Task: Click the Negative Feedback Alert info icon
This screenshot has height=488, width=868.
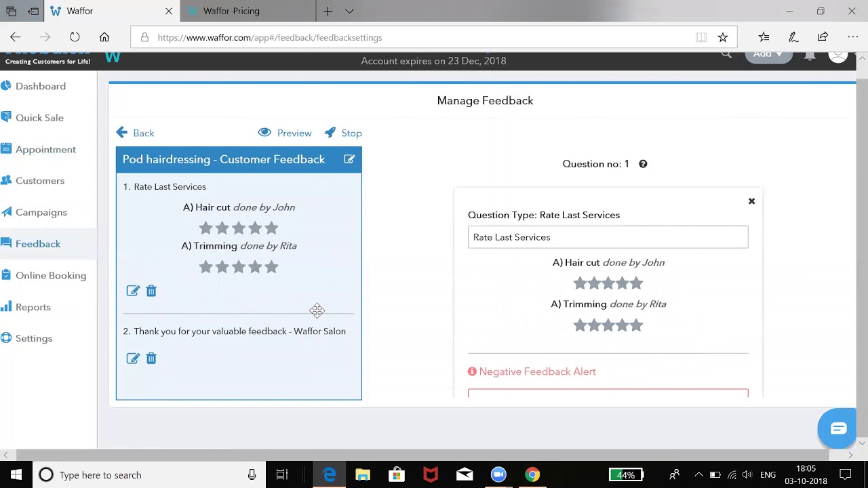Action: (x=472, y=371)
